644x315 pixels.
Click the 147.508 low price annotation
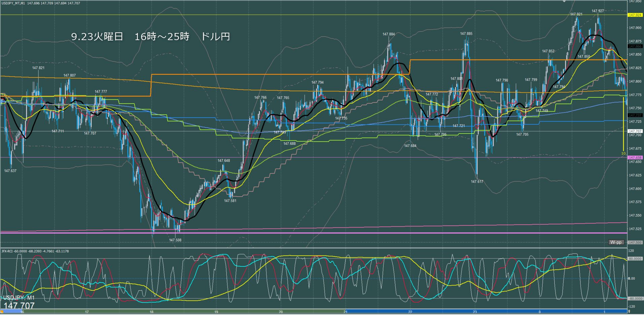(175, 240)
